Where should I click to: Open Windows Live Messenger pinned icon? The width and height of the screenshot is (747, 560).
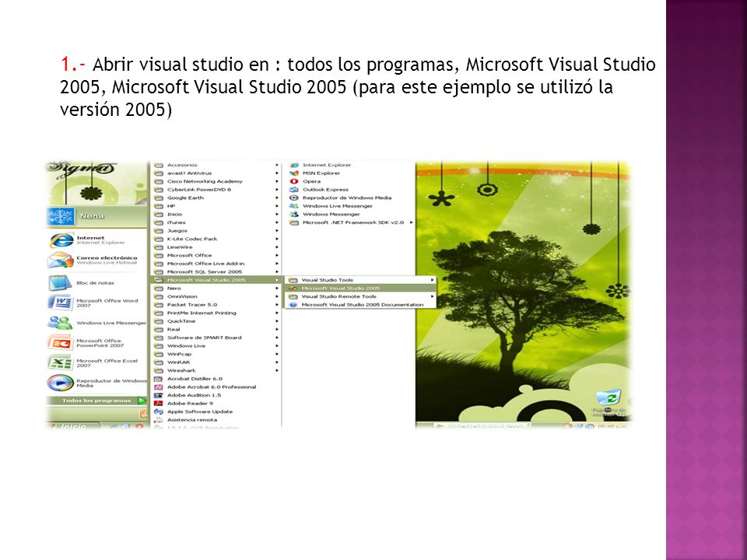60,322
